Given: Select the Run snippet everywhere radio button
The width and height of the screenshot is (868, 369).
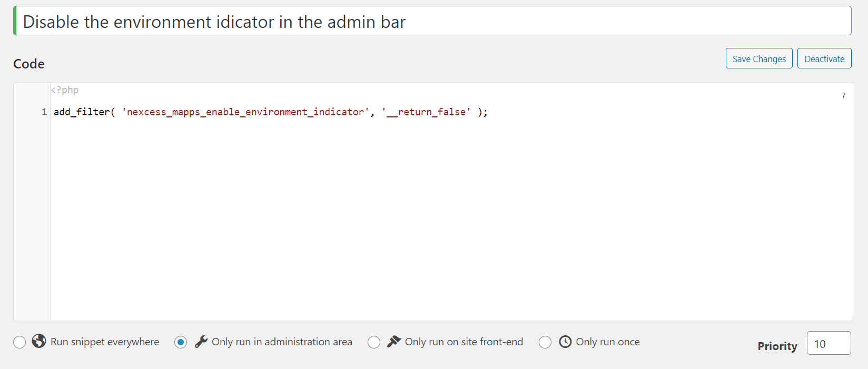Looking at the screenshot, I should tap(19, 342).
